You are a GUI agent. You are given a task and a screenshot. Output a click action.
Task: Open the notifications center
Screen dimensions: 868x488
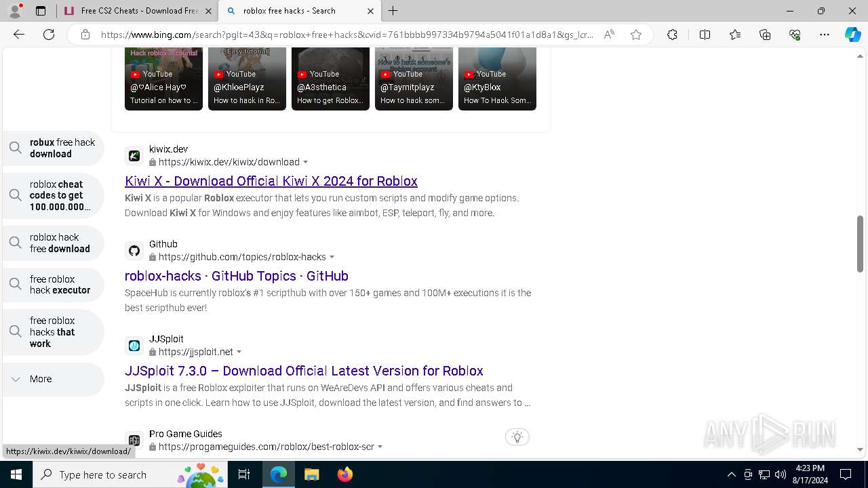tap(846, 474)
